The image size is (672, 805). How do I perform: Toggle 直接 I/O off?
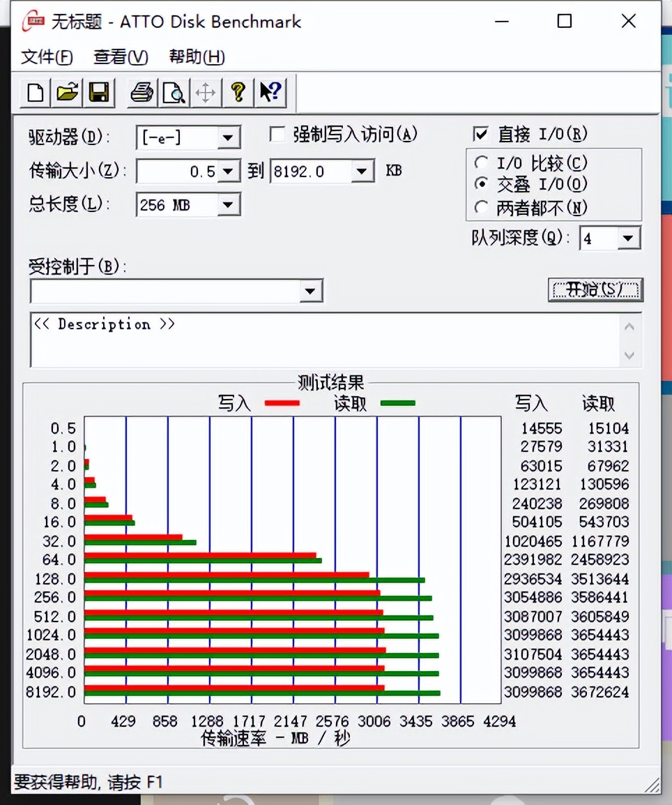(481, 134)
